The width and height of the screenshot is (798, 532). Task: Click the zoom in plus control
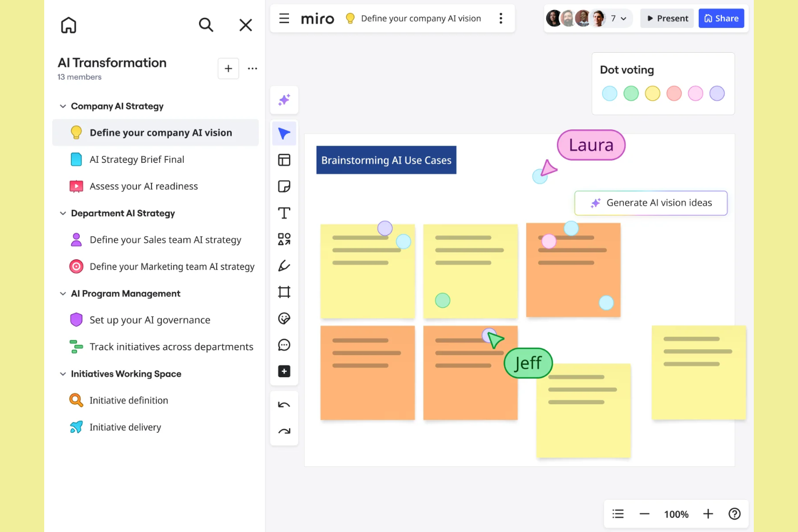[x=708, y=514]
